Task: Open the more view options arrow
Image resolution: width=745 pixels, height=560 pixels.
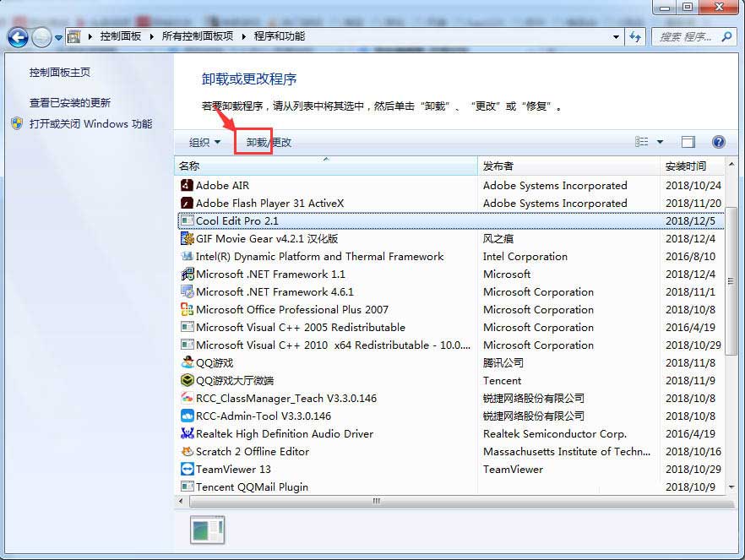Action: pyautogui.click(x=660, y=142)
